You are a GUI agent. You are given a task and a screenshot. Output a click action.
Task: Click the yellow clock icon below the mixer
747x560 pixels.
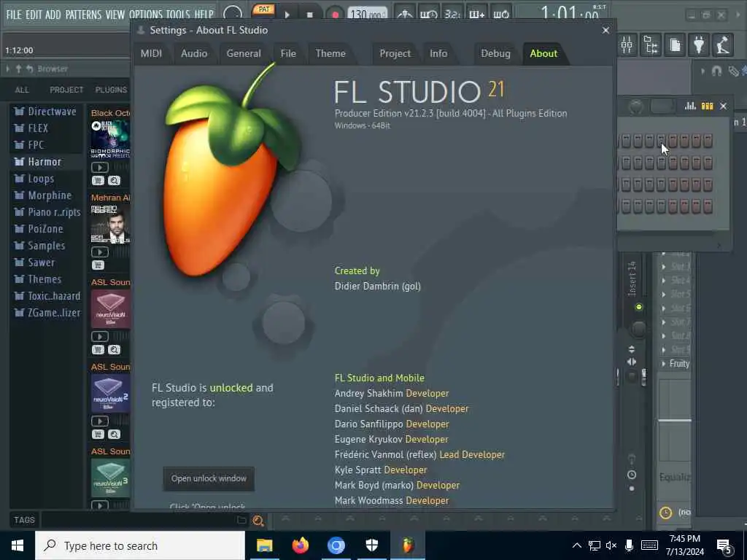[665, 513]
